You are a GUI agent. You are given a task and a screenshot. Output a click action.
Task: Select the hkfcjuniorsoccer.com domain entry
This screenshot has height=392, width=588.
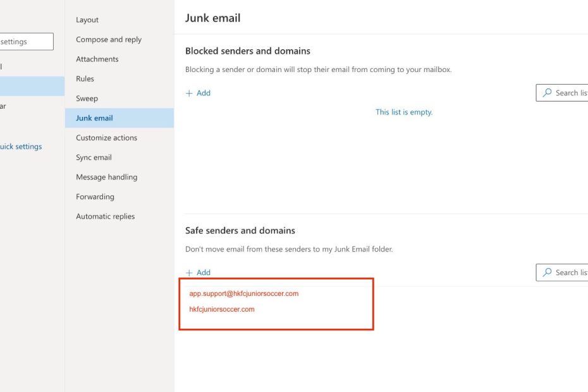[222, 309]
